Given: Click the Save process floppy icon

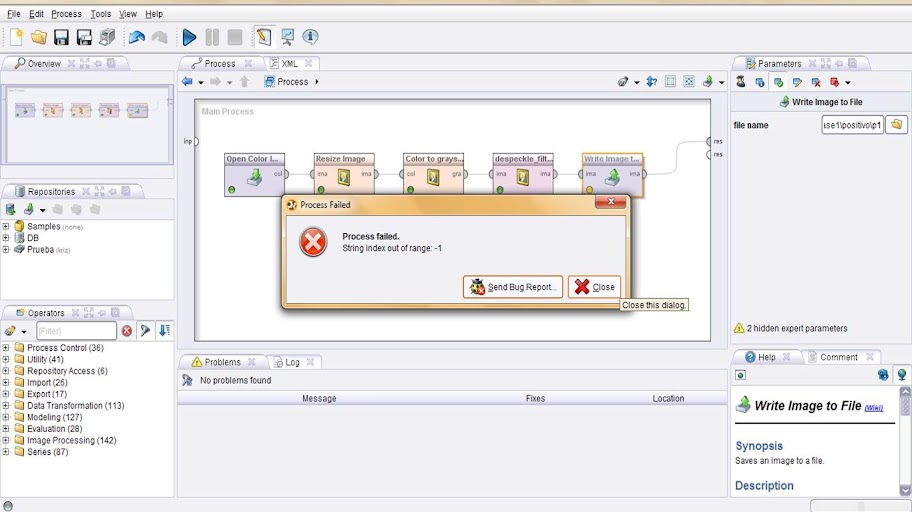Looking at the screenshot, I should pyautogui.click(x=61, y=38).
